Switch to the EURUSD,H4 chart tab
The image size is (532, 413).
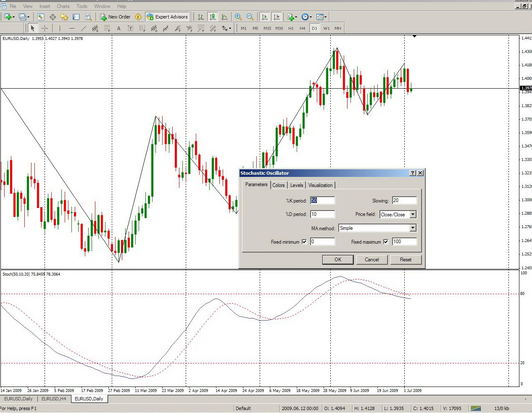[54, 399]
